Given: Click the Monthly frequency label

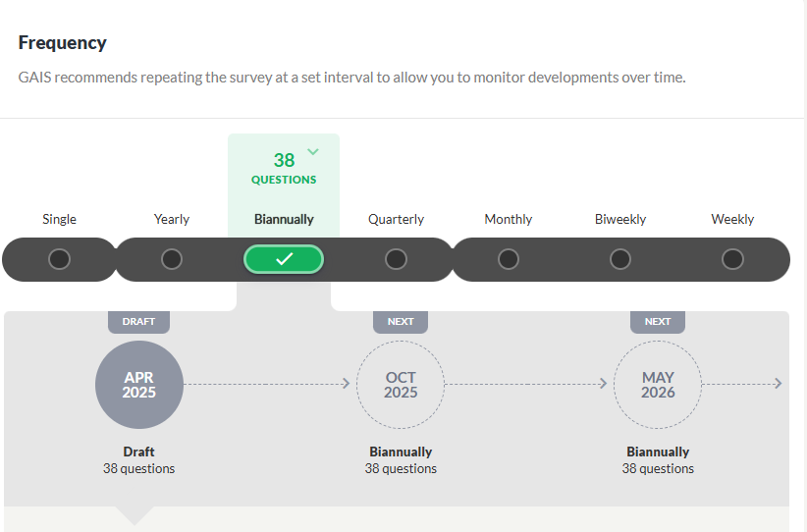Looking at the screenshot, I should [508, 219].
